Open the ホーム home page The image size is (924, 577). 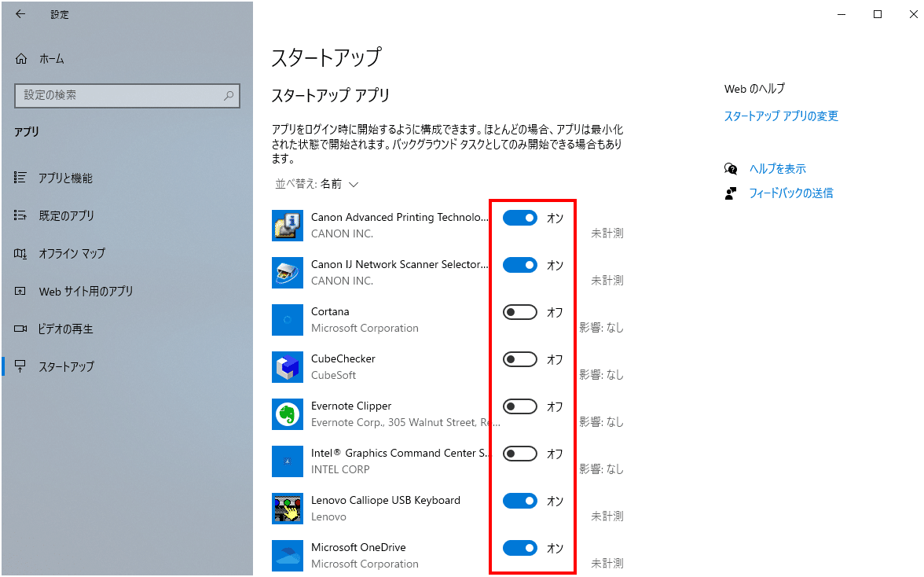point(52,59)
